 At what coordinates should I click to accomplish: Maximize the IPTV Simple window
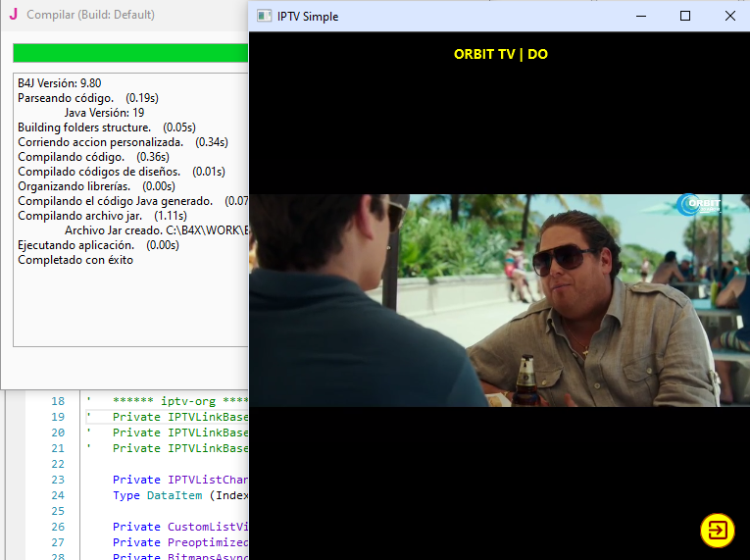coord(685,16)
